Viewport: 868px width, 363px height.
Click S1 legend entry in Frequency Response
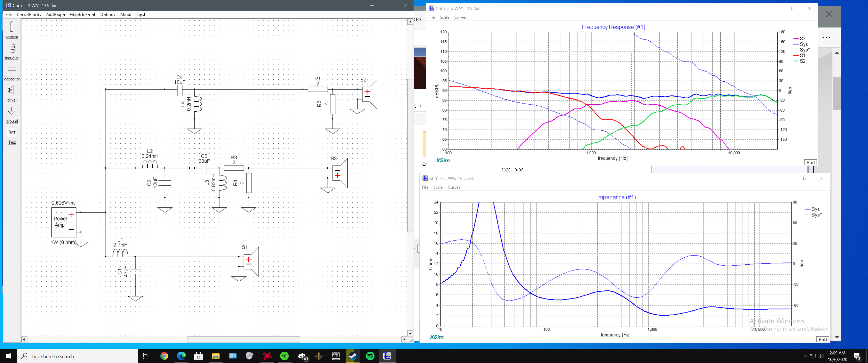coord(799,55)
